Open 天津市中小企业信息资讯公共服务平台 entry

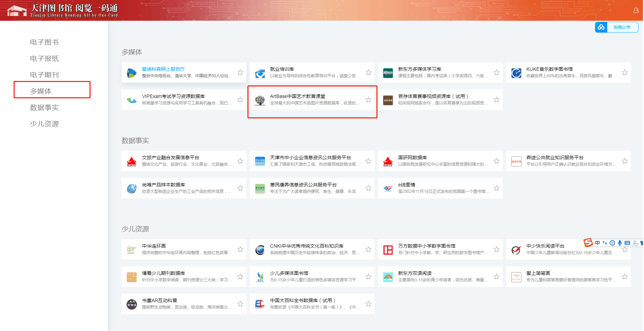[x=310, y=158]
